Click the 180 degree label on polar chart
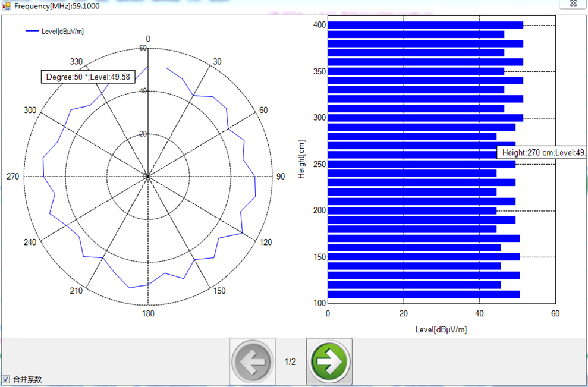The height and width of the screenshot is (387, 588). [148, 314]
